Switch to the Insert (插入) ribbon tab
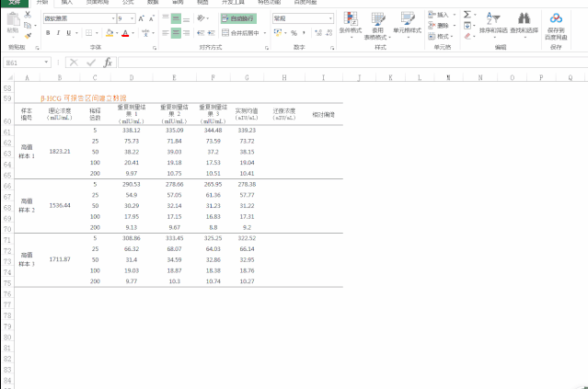Image resolution: width=588 pixels, height=389 pixels. (67, 3)
